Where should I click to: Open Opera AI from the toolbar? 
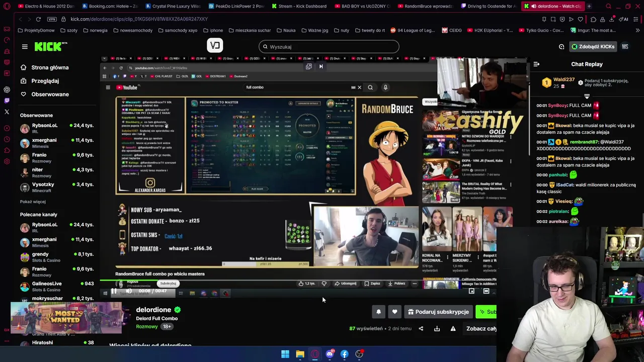pyautogui.click(x=624, y=19)
